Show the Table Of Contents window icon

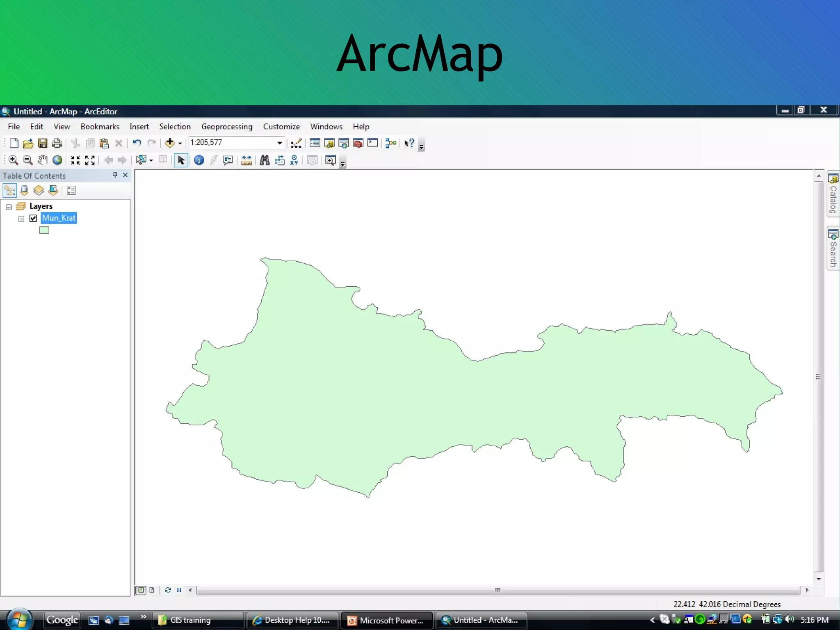(x=315, y=143)
